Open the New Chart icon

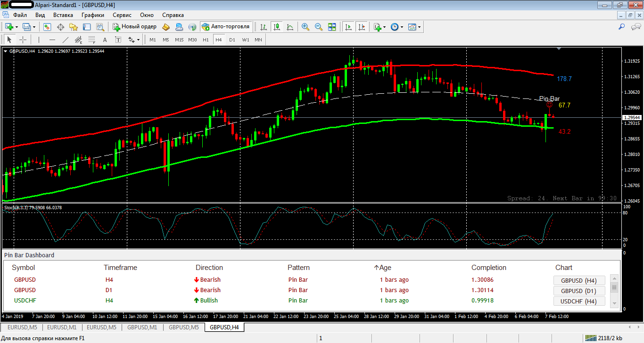tap(9, 27)
